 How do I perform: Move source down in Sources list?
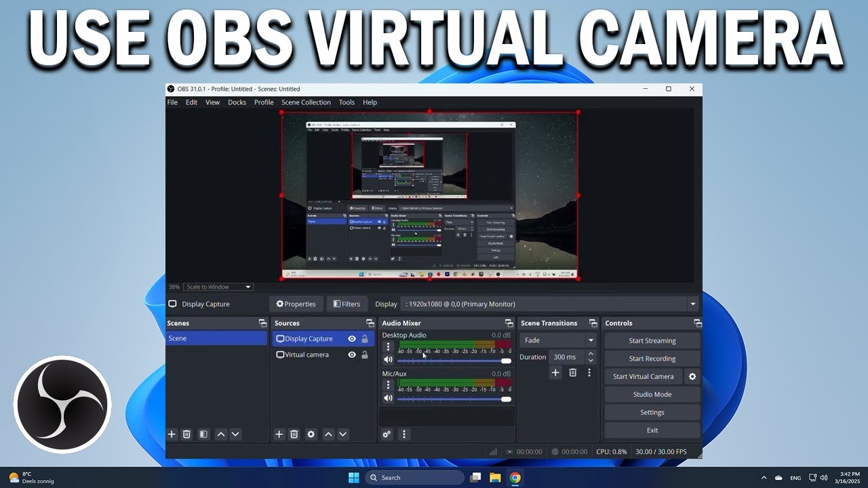[343, 434]
